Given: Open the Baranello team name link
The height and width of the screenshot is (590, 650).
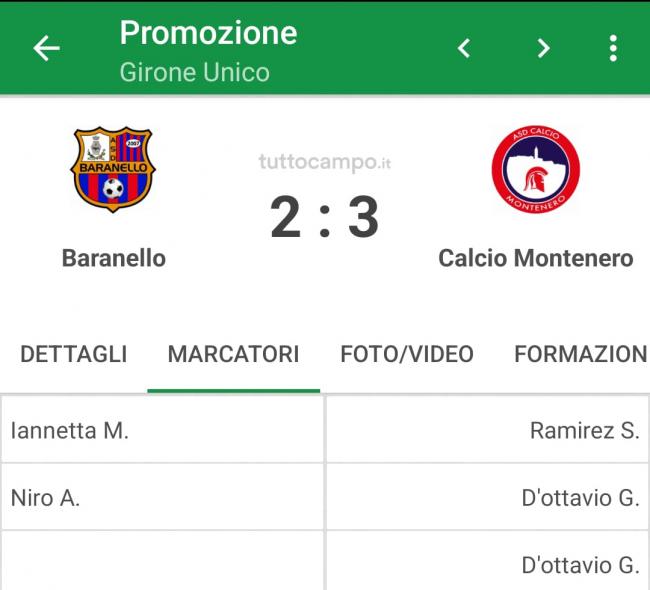Looking at the screenshot, I should pyautogui.click(x=114, y=258).
